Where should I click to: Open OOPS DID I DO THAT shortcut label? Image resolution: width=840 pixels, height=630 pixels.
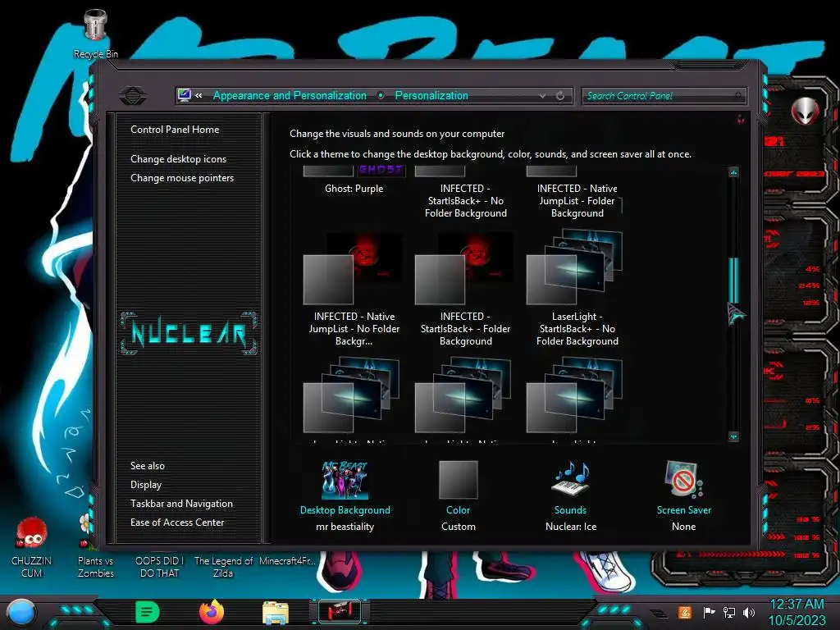159,567
